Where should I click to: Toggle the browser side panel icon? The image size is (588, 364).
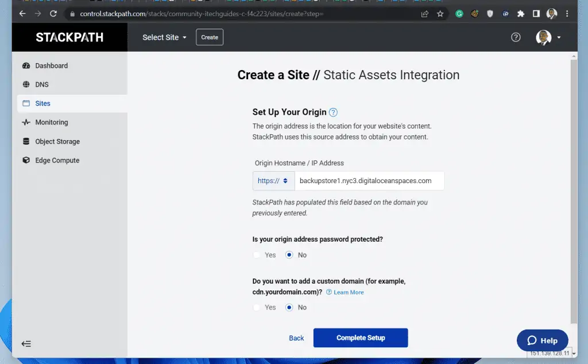tap(536, 14)
